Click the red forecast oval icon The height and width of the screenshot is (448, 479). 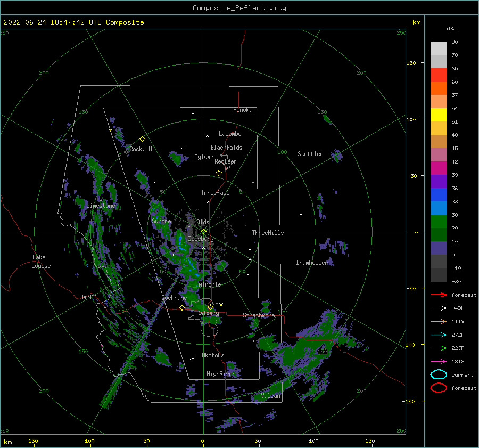pos(439,388)
